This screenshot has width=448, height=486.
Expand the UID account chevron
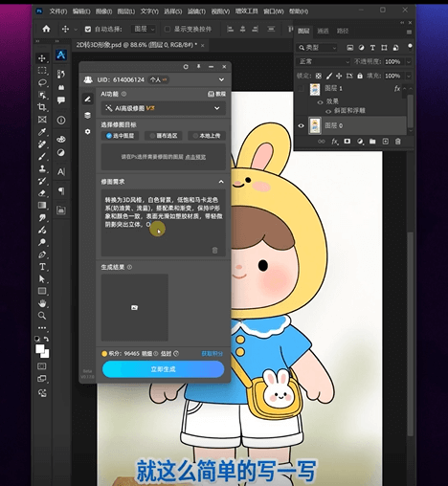[x=221, y=79]
